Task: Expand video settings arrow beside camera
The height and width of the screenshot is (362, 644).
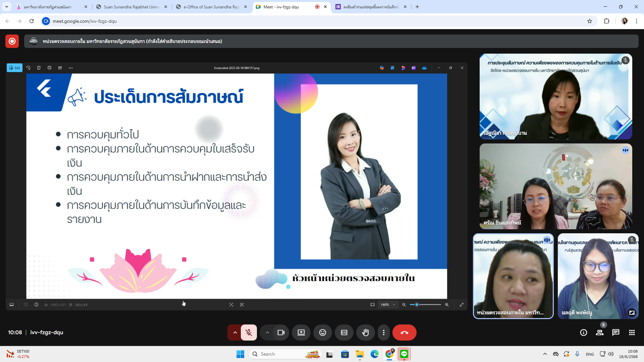Action: coord(267,333)
